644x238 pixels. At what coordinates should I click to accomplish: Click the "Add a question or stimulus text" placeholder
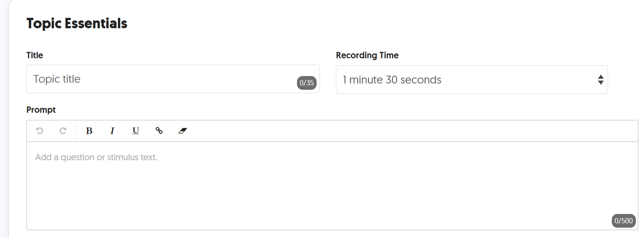pyautogui.click(x=96, y=157)
